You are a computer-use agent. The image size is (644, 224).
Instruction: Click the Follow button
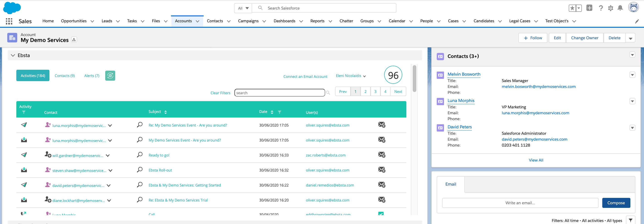click(533, 38)
